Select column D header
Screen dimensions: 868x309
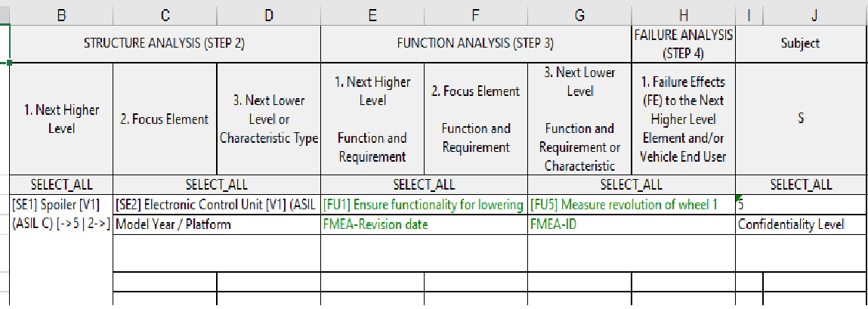[x=268, y=16]
